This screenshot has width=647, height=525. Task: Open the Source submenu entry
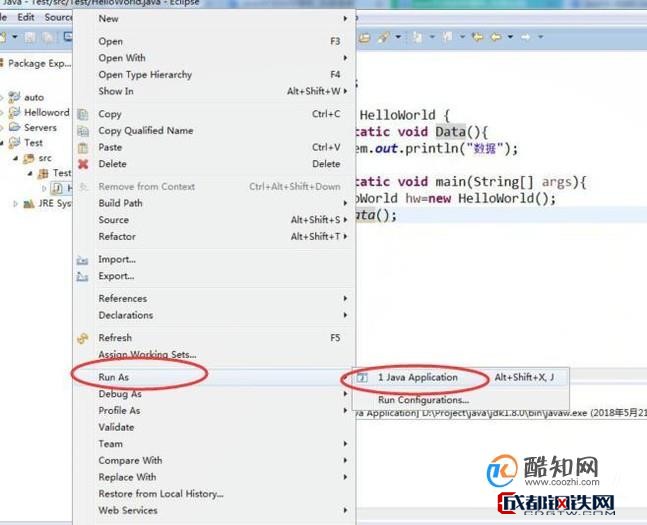click(x=215, y=220)
